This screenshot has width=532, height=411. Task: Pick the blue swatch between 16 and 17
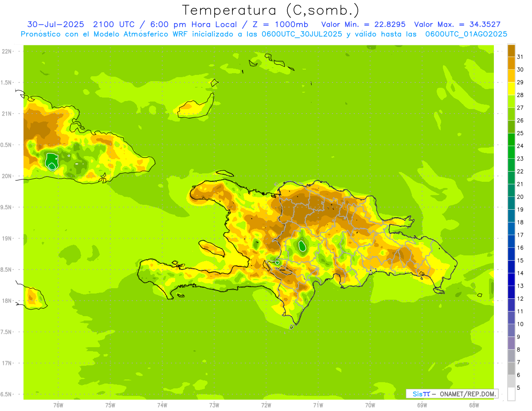pyautogui.click(x=511, y=241)
